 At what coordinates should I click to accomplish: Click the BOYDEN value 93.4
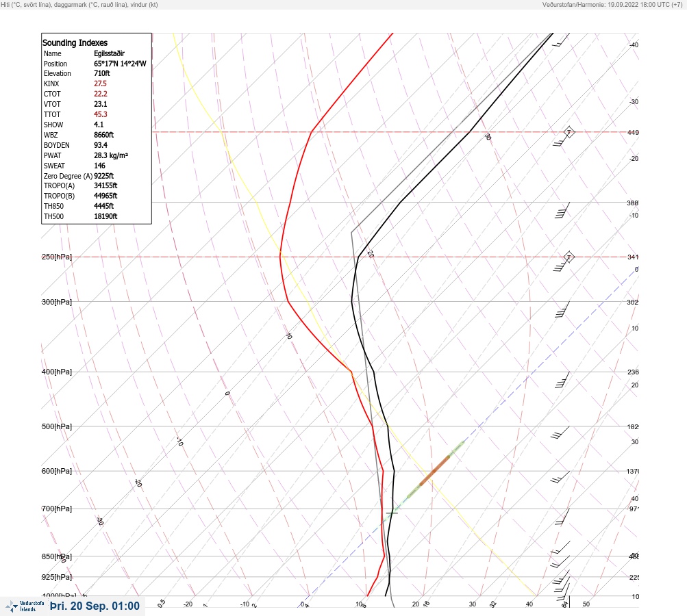[x=100, y=145]
